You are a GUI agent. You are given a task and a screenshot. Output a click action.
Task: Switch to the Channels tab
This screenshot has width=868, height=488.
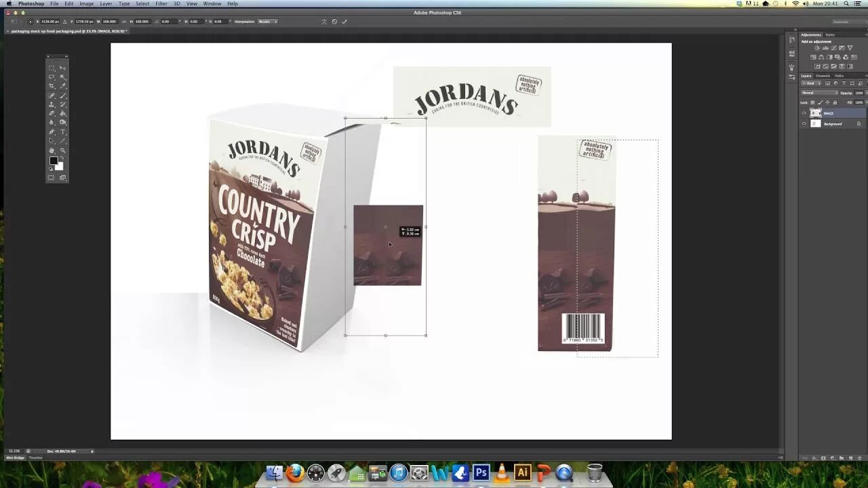pos(823,76)
